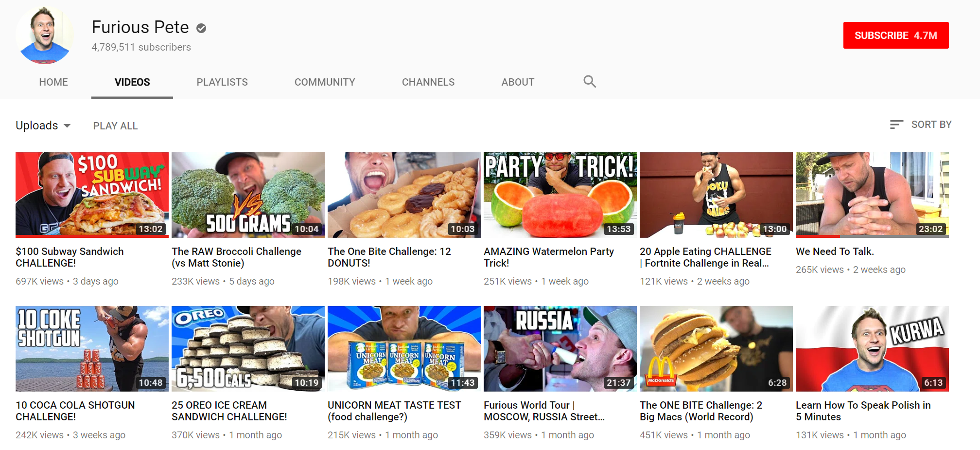
Task: Play the donuts video thumbnail
Action: (404, 195)
